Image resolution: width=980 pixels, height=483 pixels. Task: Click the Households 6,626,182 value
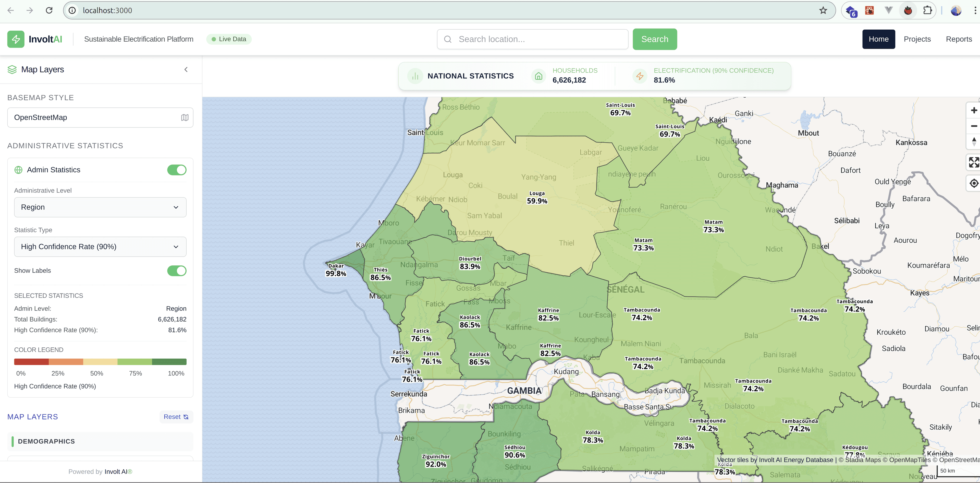pyautogui.click(x=569, y=80)
